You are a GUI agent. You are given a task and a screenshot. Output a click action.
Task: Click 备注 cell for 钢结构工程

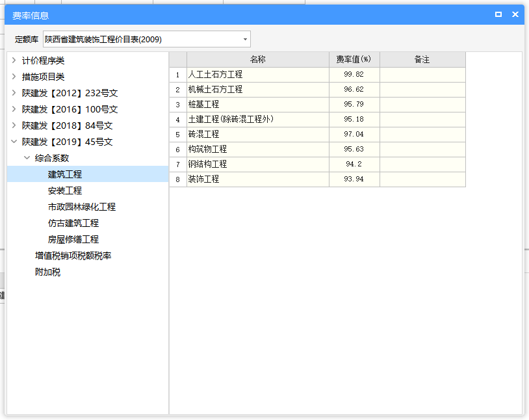(422, 164)
